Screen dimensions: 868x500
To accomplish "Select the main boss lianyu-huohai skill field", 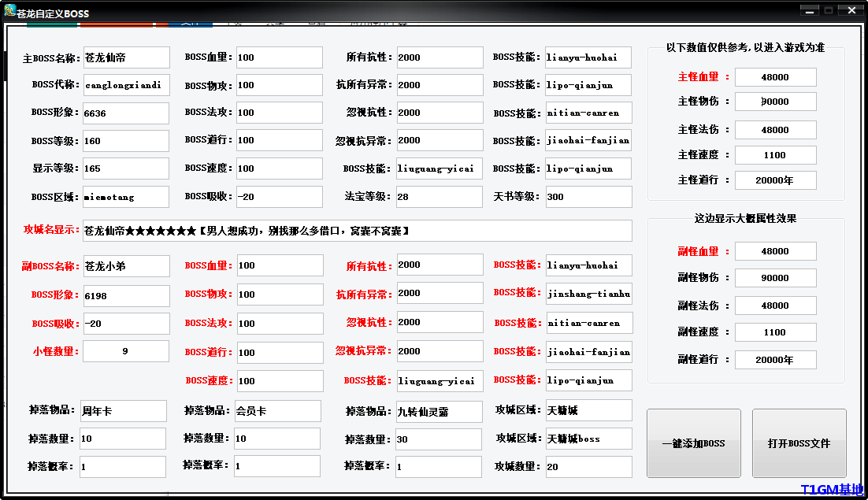I will (x=588, y=57).
